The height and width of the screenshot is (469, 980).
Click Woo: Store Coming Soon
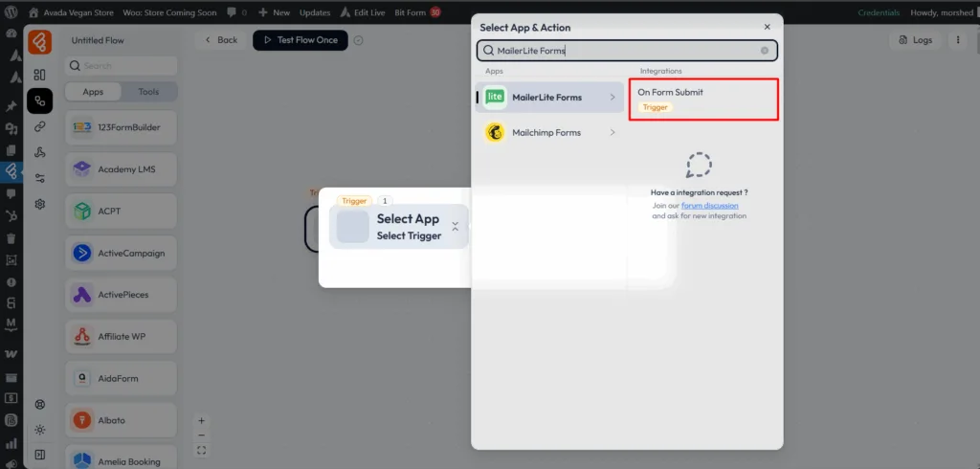pos(169,11)
